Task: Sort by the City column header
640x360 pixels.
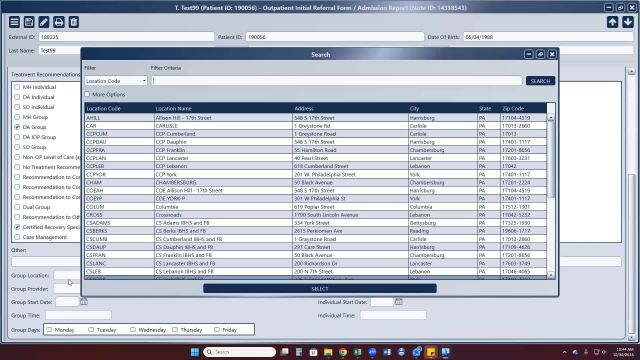Action: tap(443, 108)
